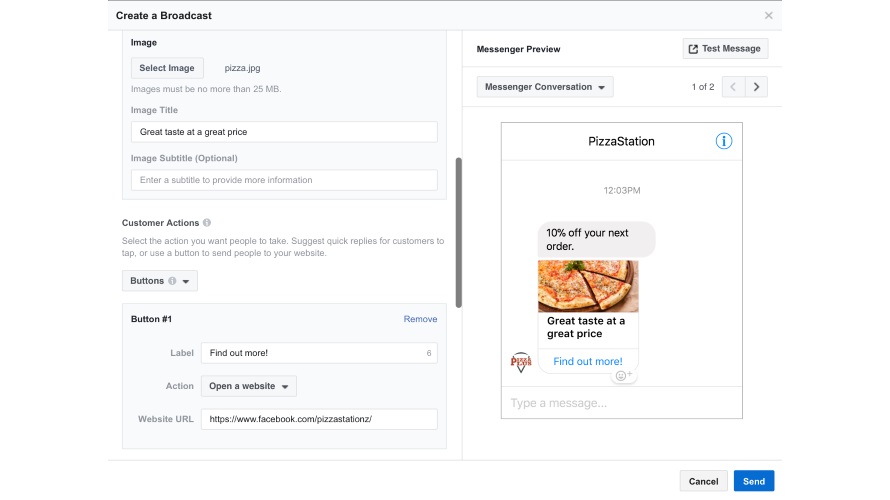Expand the Open a website action dropdown

(x=249, y=386)
